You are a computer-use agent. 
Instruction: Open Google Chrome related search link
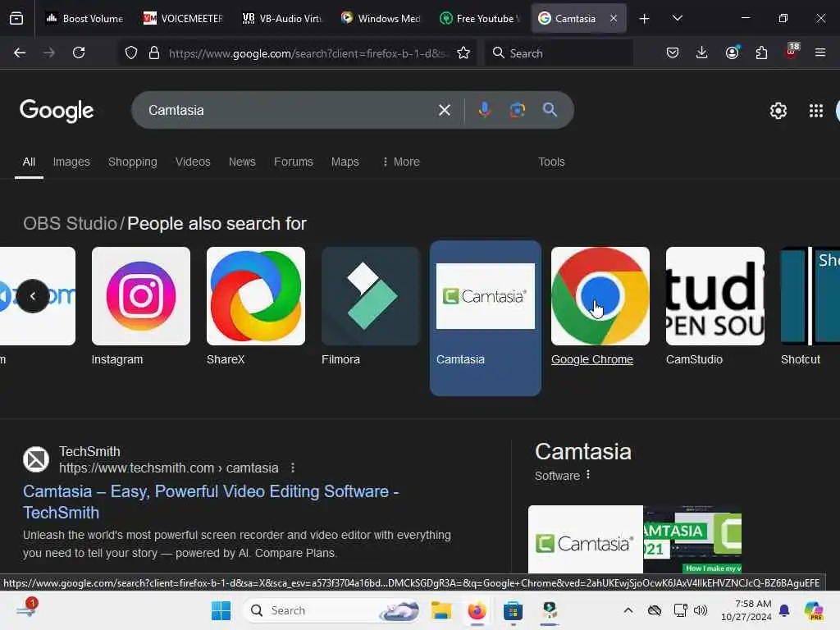(592, 359)
